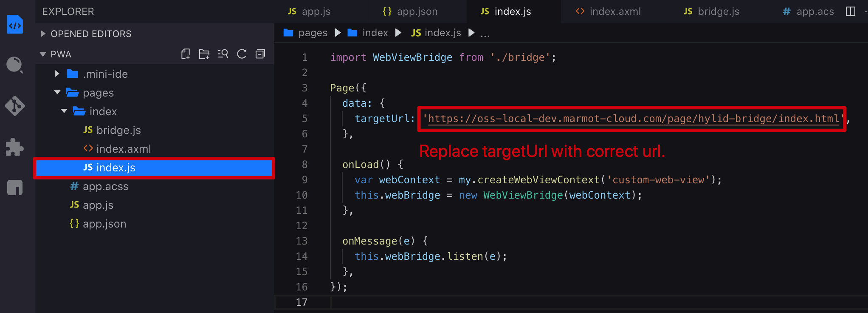Click the split editor icon
The height and width of the screenshot is (313, 868).
click(850, 11)
